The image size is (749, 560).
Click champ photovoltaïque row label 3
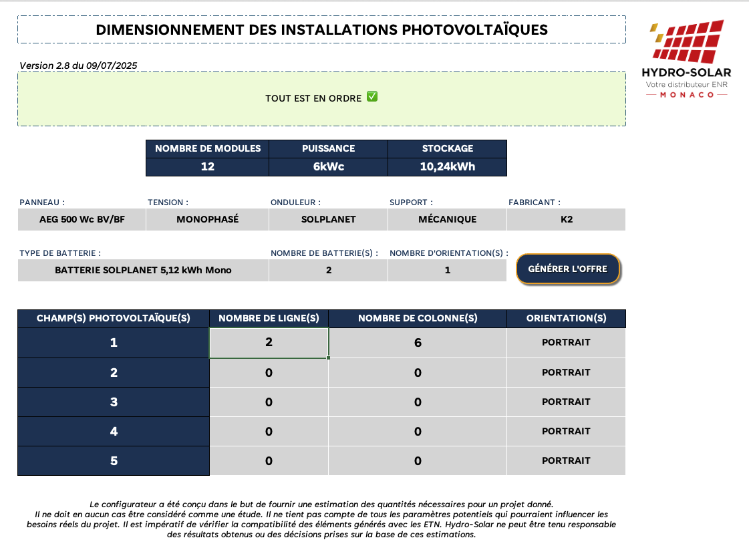[113, 402]
